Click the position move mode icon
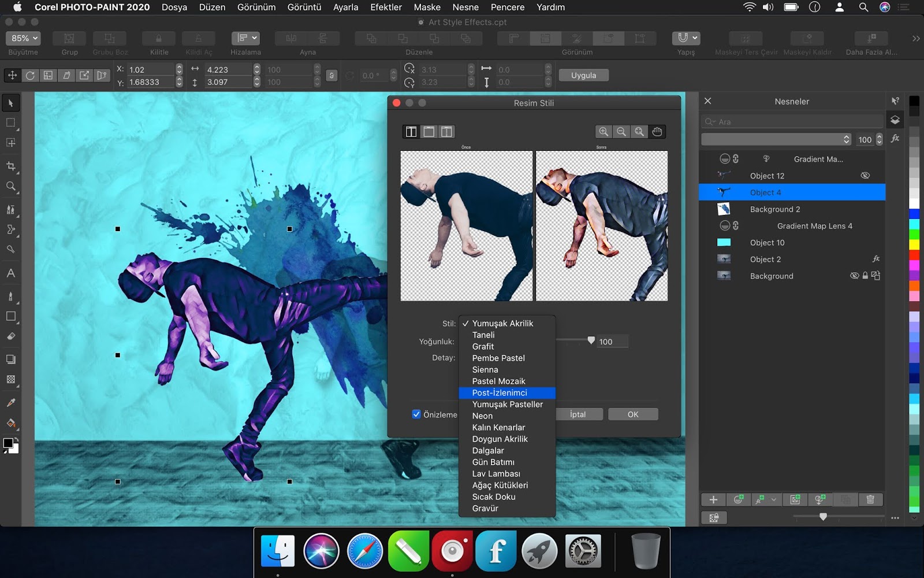Screen dimensions: 924x578 pyautogui.click(x=12, y=75)
